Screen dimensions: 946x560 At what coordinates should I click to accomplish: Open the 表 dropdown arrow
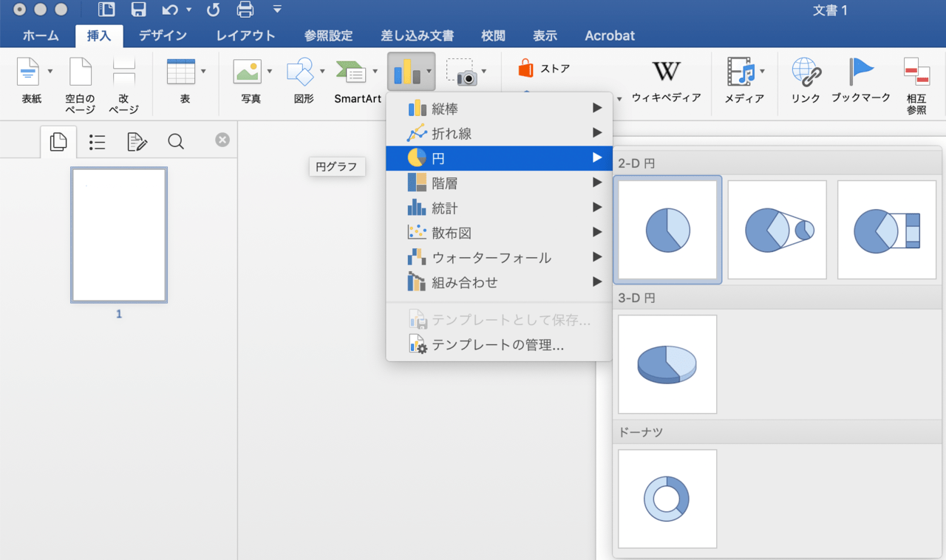[203, 72]
